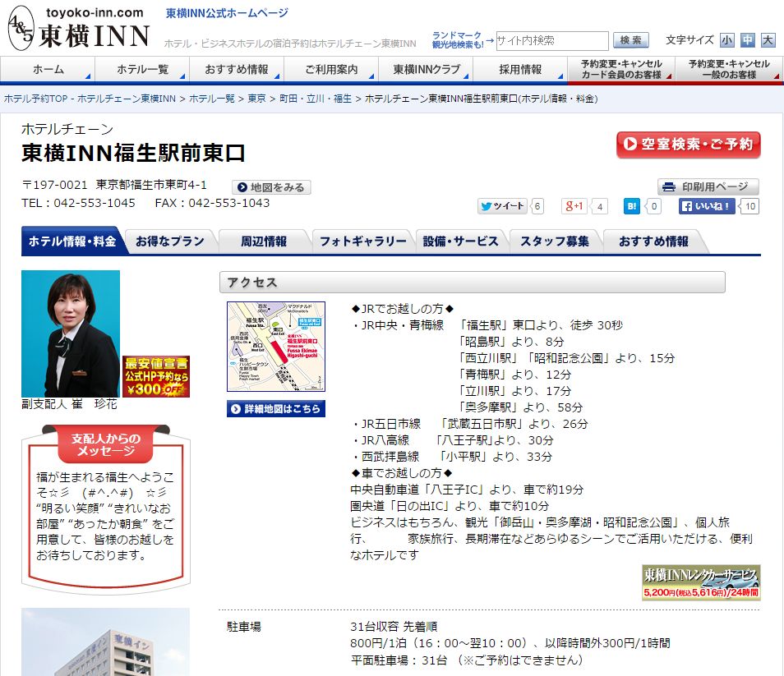Click the 最安値宣言 ¥300 OFF banner
Screen dimensions: 784x676
pos(156,376)
